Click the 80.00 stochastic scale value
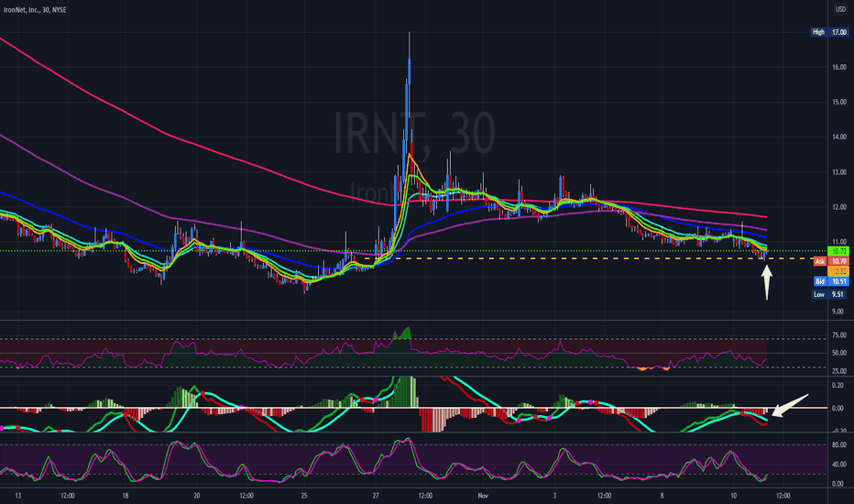 pyautogui.click(x=839, y=445)
